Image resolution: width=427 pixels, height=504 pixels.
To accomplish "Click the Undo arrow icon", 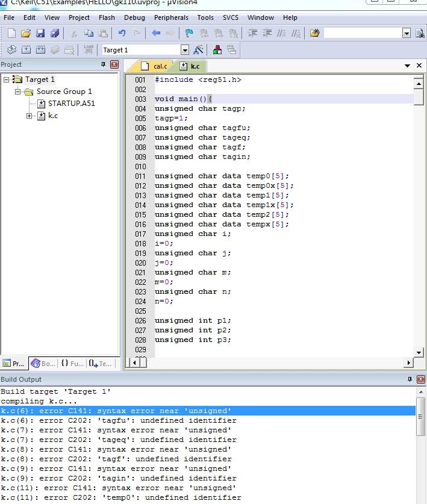I will pyautogui.click(x=122, y=33).
